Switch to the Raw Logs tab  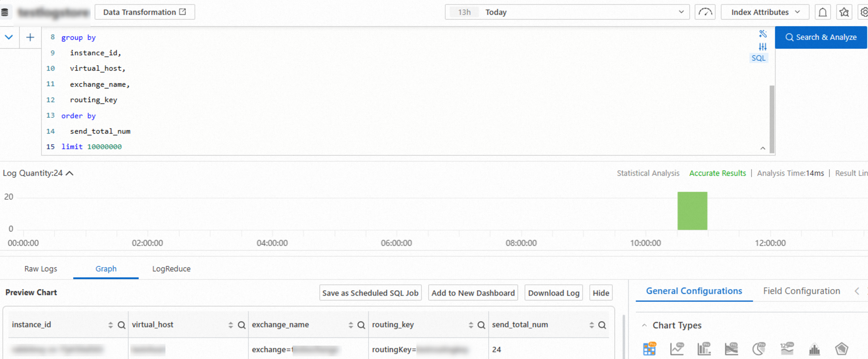point(41,269)
